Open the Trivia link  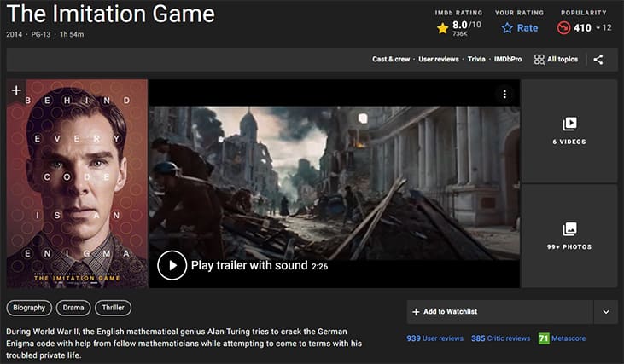click(x=476, y=59)
